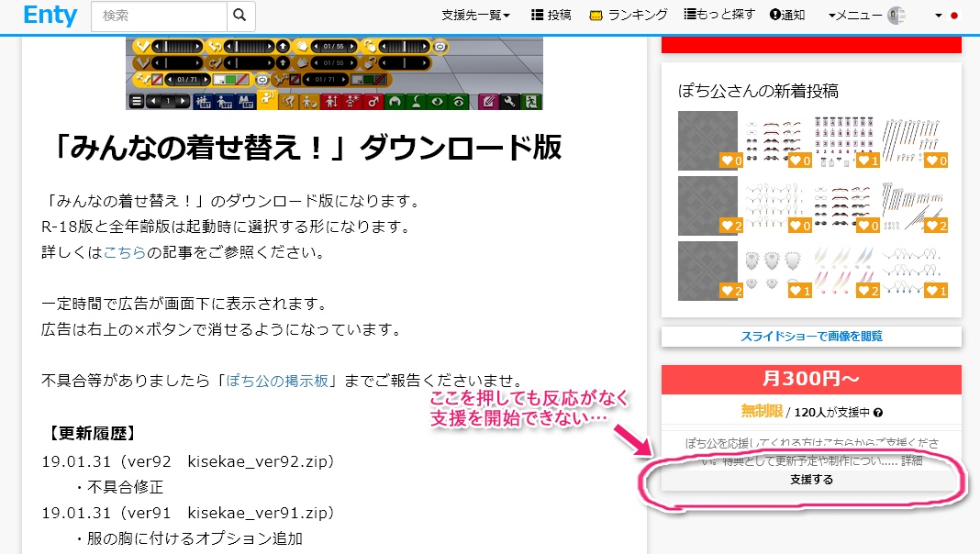
Task: Open もっと探す in the top menu
Action: point(719,13)
